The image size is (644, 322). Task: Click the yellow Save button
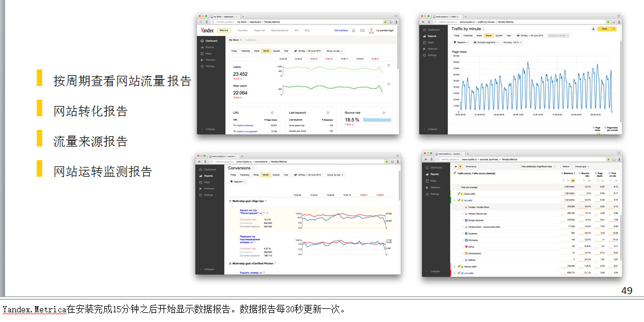pos(605,28)
